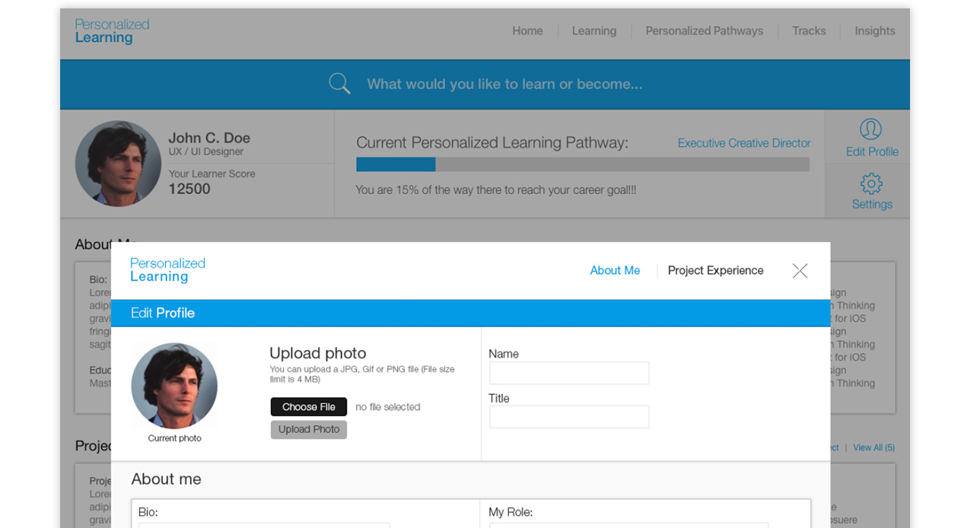Viewport: 980px width, 528px height.
Task: Click into the Name input field
Action: [568, 373]
